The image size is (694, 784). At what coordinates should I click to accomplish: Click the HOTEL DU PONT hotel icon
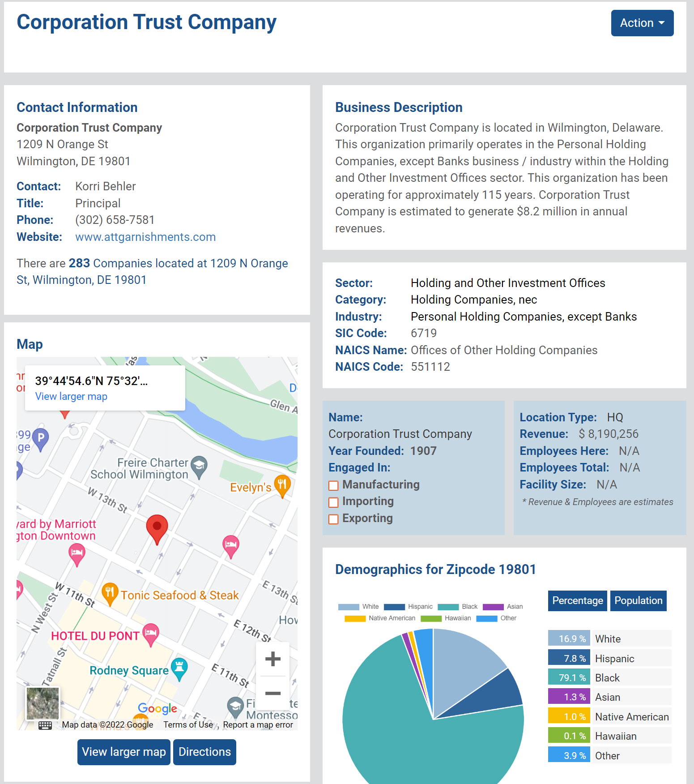pos(151,635)
